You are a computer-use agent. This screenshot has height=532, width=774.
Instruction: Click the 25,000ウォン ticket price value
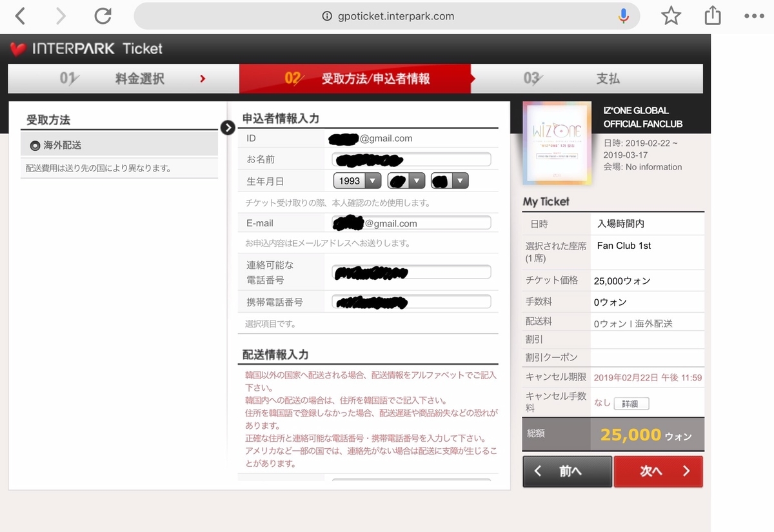[x=622, y=281]
